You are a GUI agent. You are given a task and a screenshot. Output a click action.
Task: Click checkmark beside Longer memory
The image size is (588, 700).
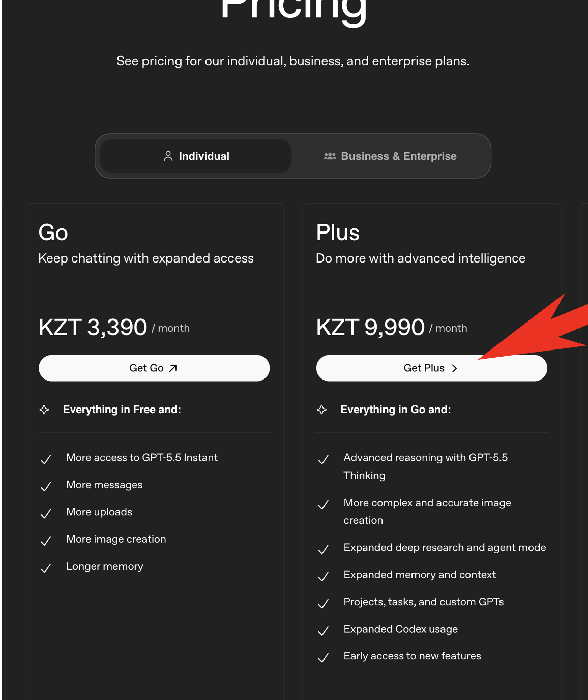(x=46, y=568)
